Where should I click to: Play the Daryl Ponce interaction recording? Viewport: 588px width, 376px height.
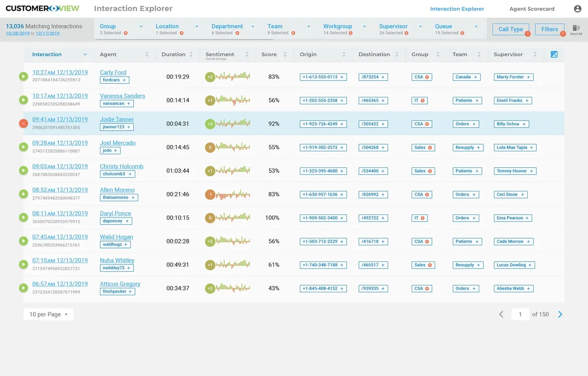[23, 217]
